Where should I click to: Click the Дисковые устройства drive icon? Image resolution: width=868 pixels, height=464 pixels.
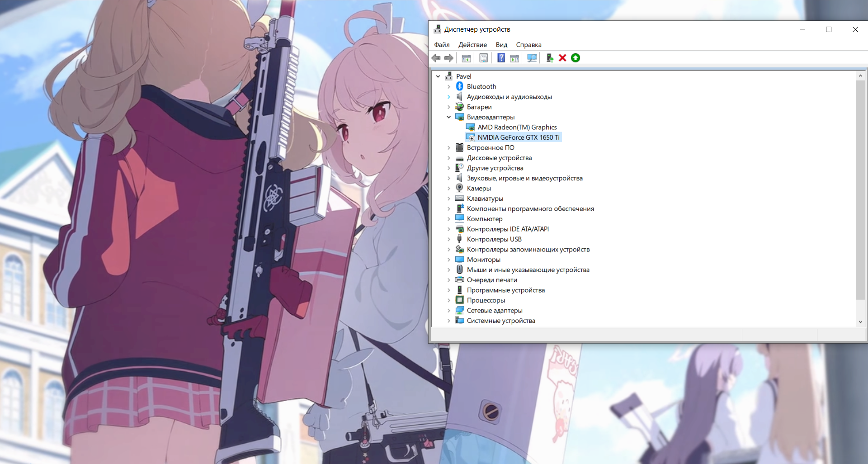(x=460, y=158)
